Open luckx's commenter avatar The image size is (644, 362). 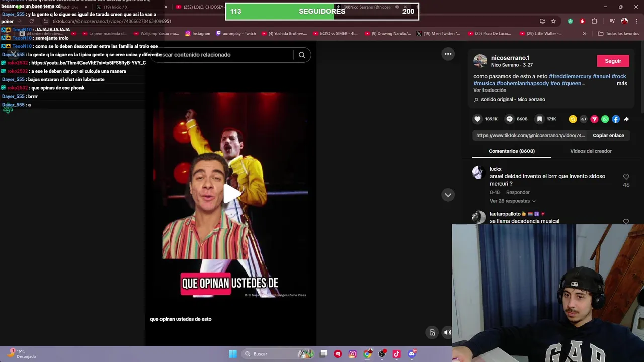[x=478, y=172]
